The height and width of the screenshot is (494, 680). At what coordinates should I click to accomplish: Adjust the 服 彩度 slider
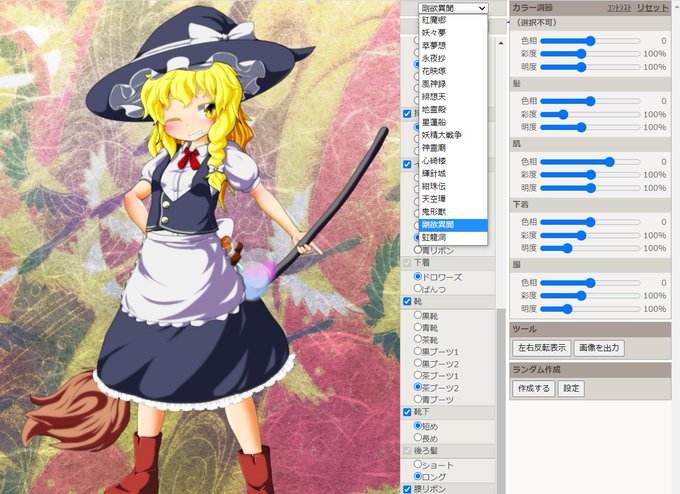point(590,296)
